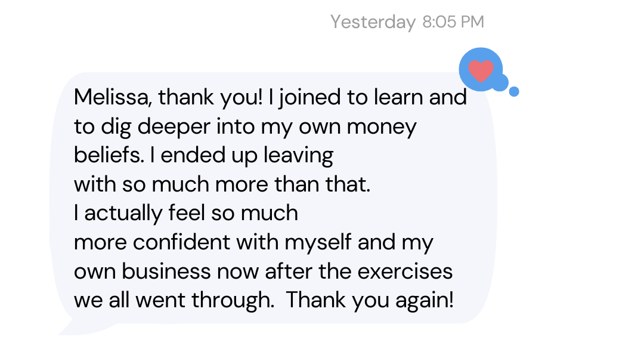Click "we all went through." text
This screenshot has height=358, width=644.
click(174, 300)
